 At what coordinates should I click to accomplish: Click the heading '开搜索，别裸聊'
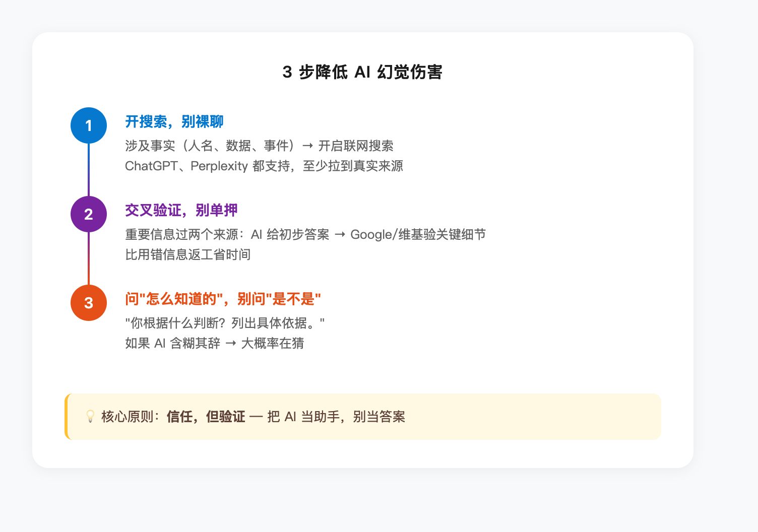click(174, 121)
